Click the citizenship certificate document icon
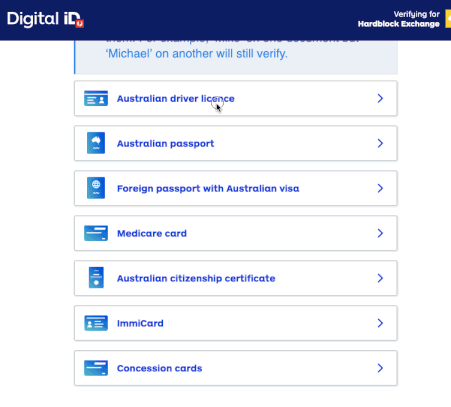 pyautogui.click(x=96, y=277)
